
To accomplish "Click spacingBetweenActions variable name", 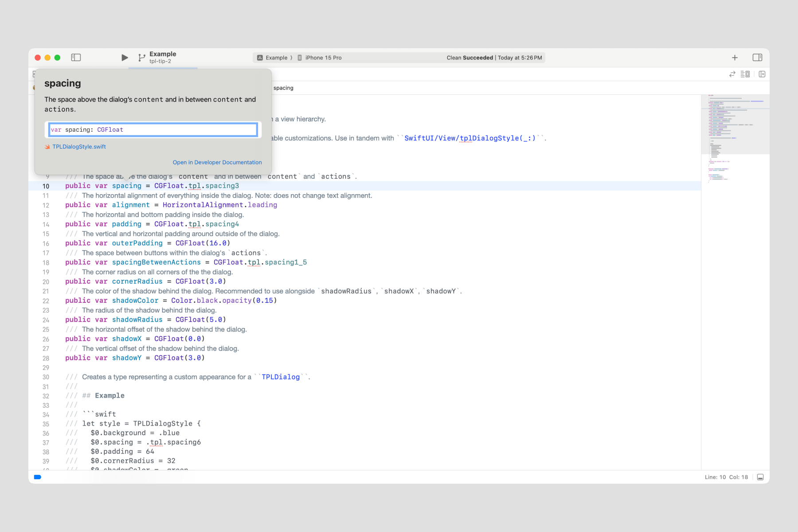I will point(156,262).
